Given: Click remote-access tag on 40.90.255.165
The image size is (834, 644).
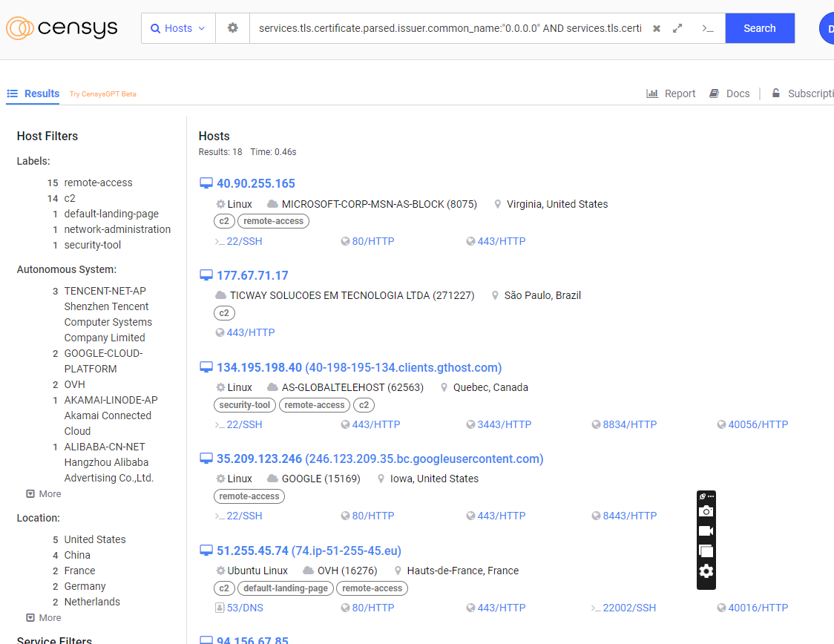Looking at the screenshot, I should click(273, 221).
